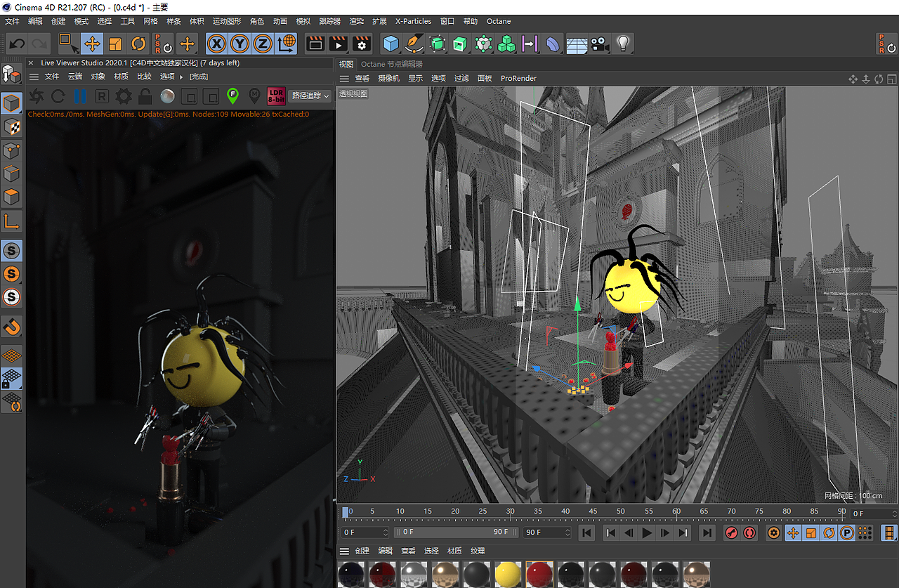Image resolution: width=899 pixels, height=588 pixels.
Task: Open the Live Viewer hamburger menu
Action: point(32,77)
